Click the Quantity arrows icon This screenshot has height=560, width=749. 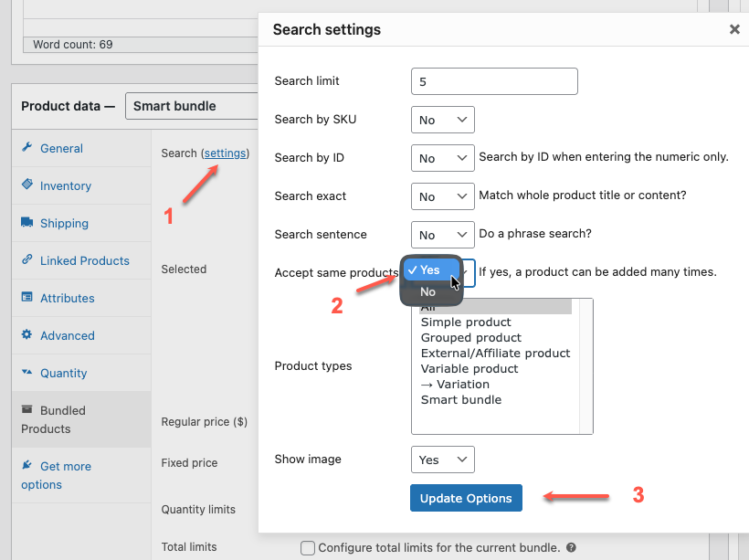tap(27, 372)
